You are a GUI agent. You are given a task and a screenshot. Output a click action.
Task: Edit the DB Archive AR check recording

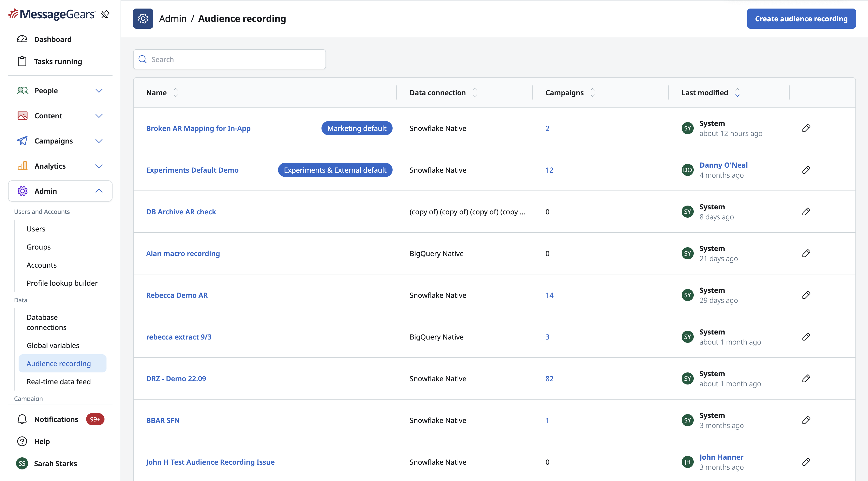point(806,212)
